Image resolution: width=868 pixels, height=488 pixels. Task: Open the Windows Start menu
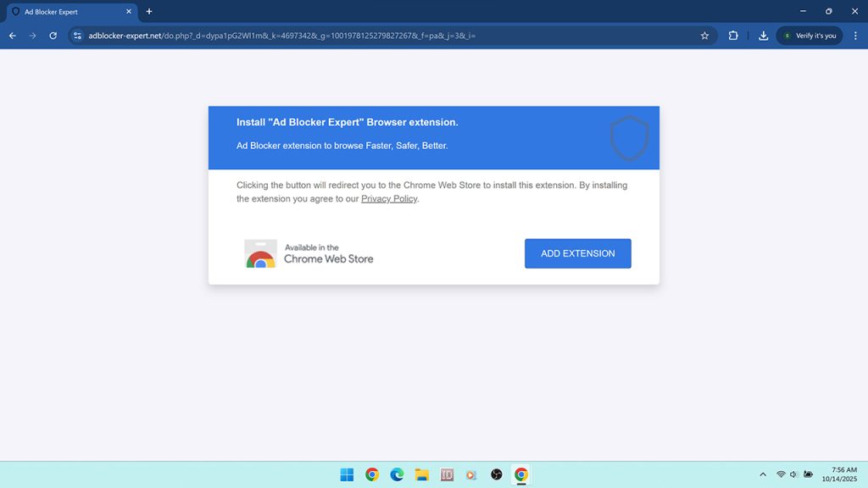(x=347, y=474)
